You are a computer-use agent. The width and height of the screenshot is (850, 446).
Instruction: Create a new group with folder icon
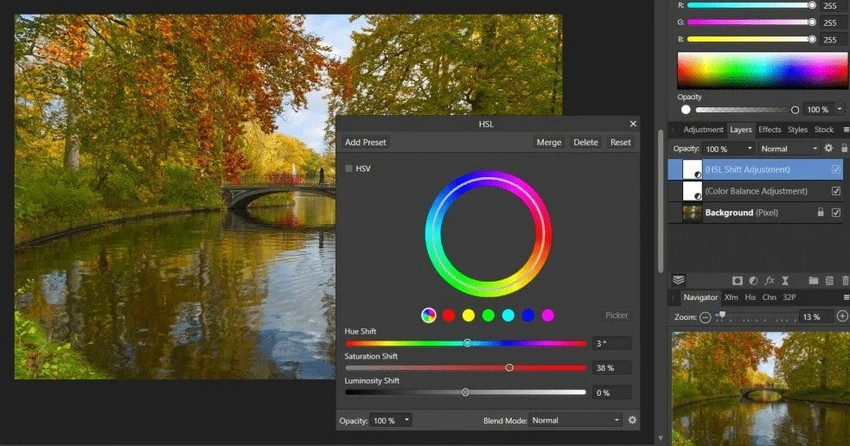[x=813, y=280]
